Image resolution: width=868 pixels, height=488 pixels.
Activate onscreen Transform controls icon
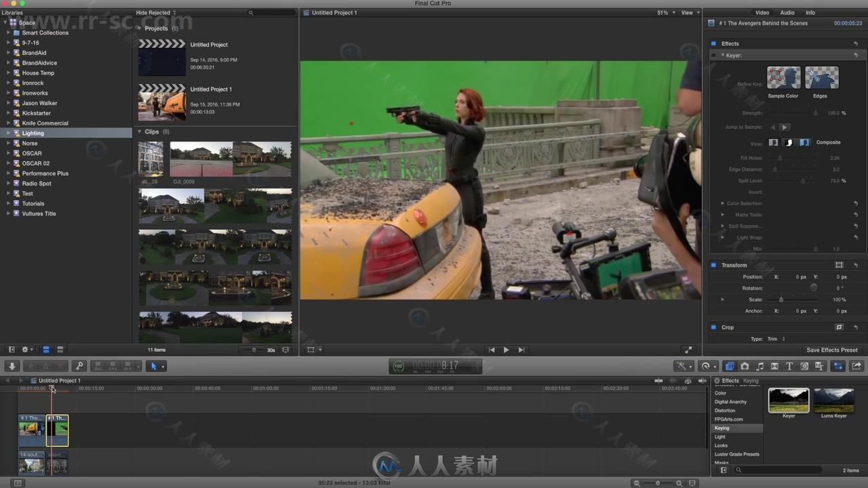pos(839,265)
